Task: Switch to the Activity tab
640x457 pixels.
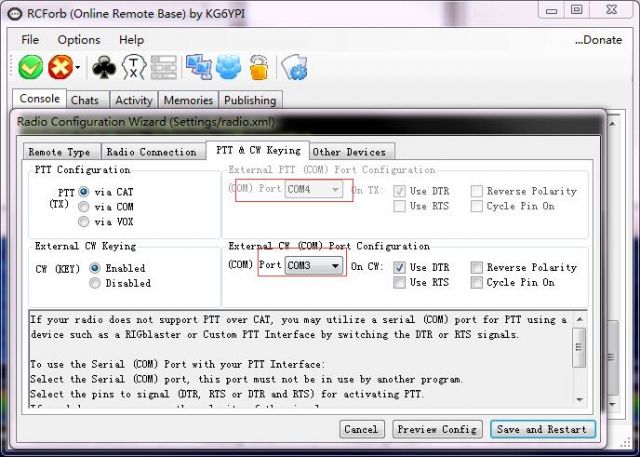Action: click(x=133, y=100)
